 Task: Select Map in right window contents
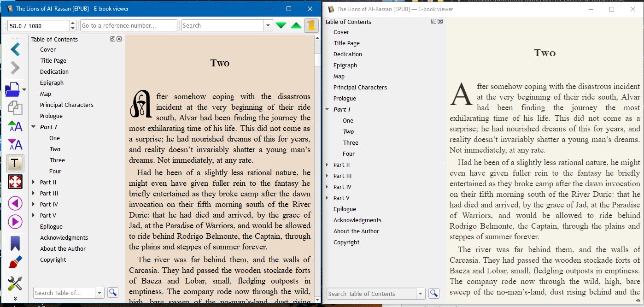tap(339, 76)
